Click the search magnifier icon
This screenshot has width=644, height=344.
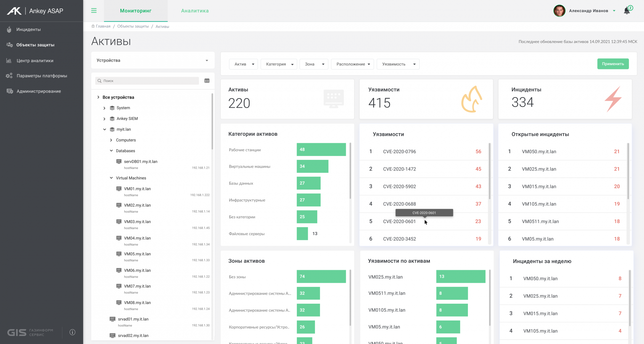click(99, 81)
